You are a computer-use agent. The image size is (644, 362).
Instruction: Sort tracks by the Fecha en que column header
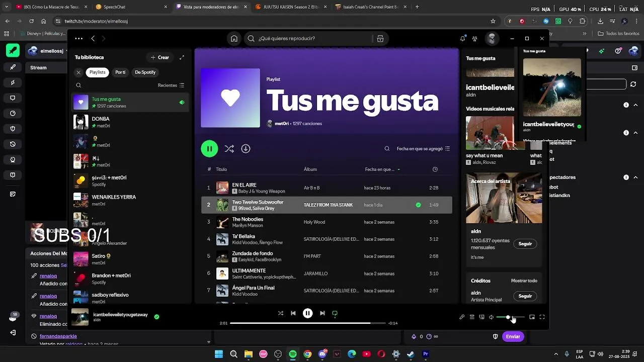click(382, 169)
